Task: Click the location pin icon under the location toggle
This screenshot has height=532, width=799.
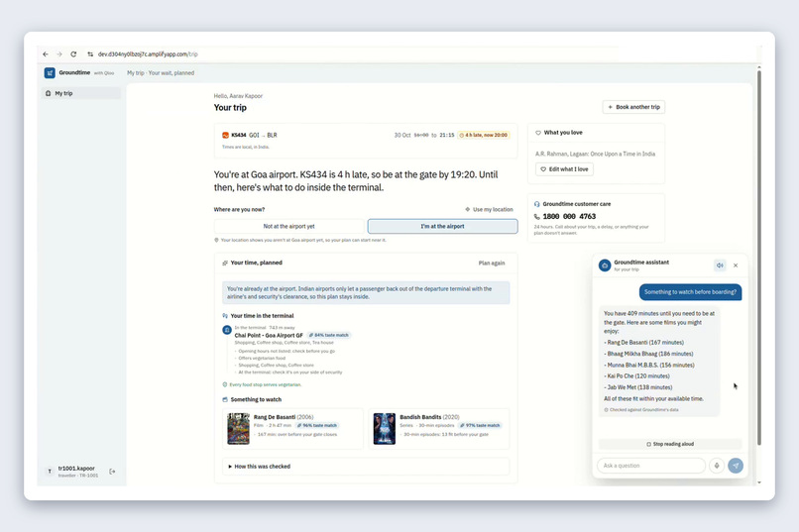Action: pyautogui.click(x=216, y=240)
